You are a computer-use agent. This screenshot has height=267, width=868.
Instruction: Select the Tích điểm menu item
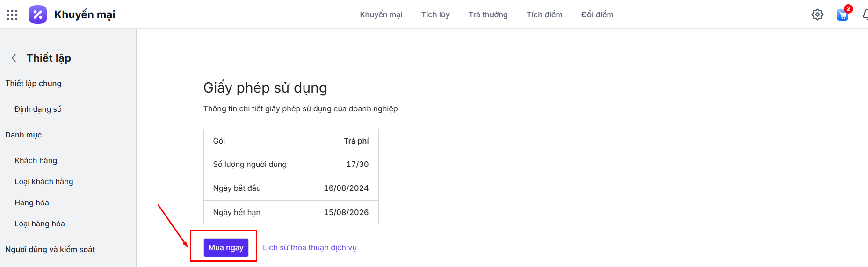(544, 14)
